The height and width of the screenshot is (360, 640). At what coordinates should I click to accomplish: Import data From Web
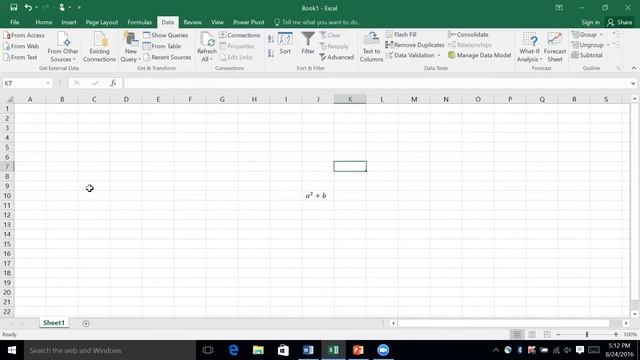(x=21, y=46)
